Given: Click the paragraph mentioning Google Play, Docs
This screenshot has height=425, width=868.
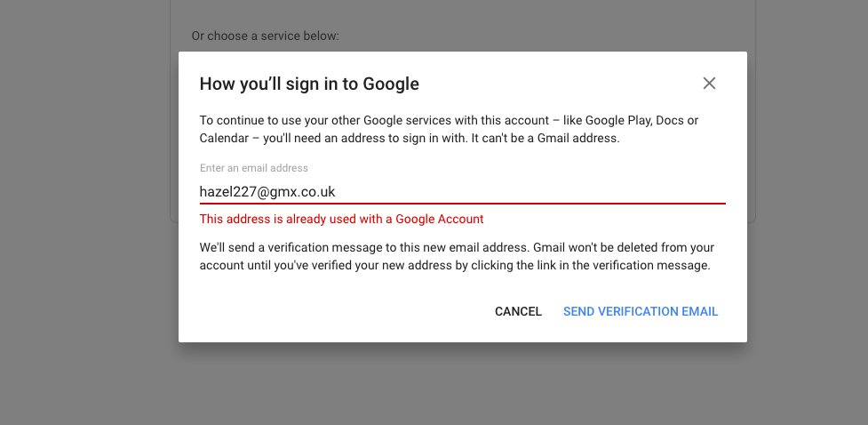Looking at the screenshot, I should click(449, 129).
